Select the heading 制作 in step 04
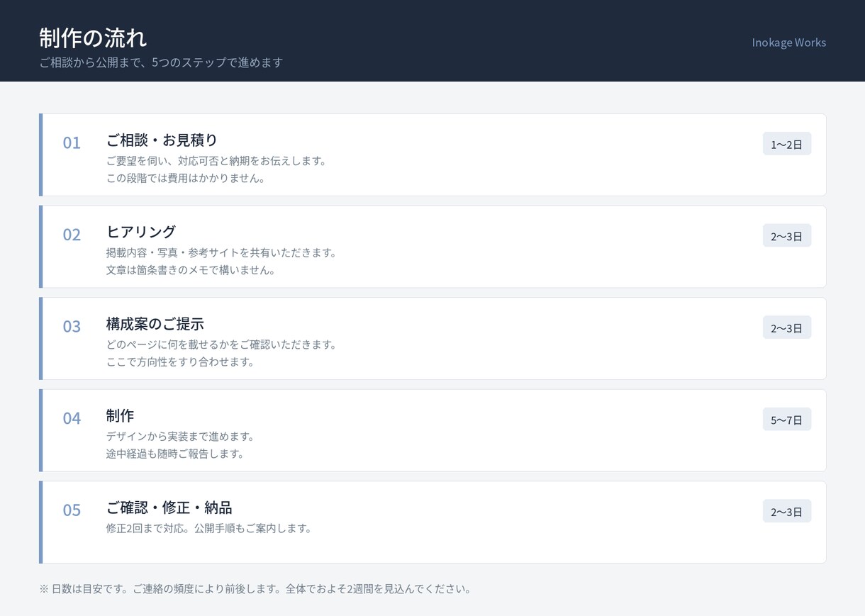This screenshot has width=865, height=616. click(120, 415)
